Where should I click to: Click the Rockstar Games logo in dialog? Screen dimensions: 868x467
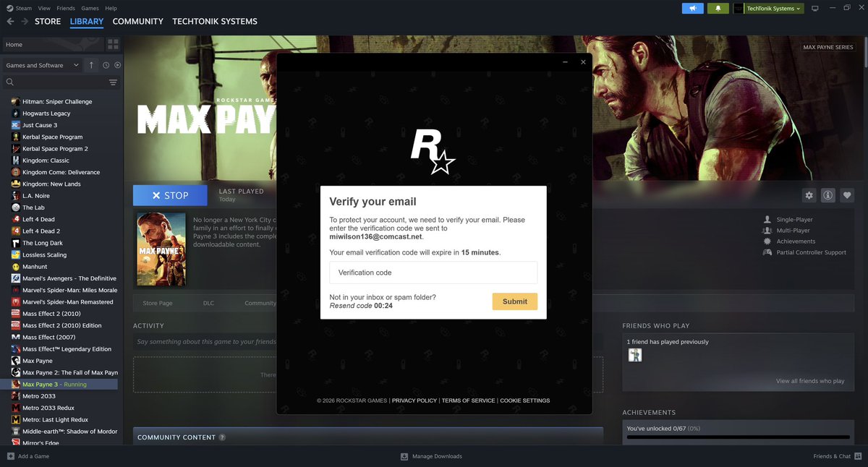(433, 151)
